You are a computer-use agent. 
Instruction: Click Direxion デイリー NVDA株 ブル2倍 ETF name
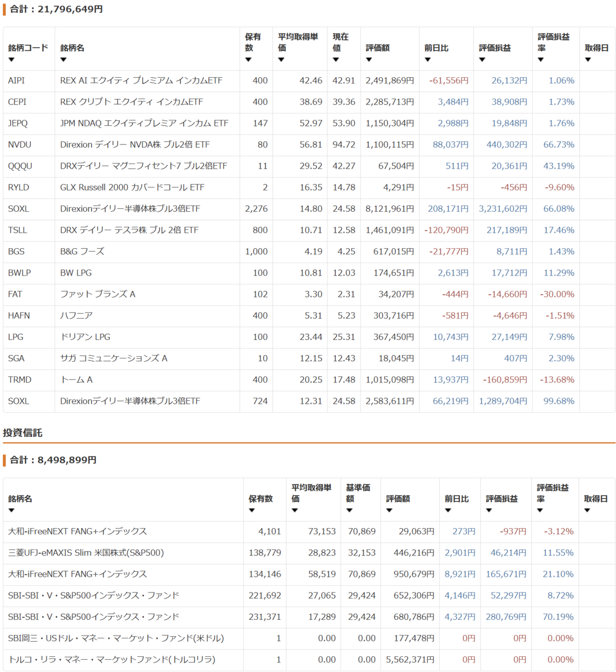[135, 144]
